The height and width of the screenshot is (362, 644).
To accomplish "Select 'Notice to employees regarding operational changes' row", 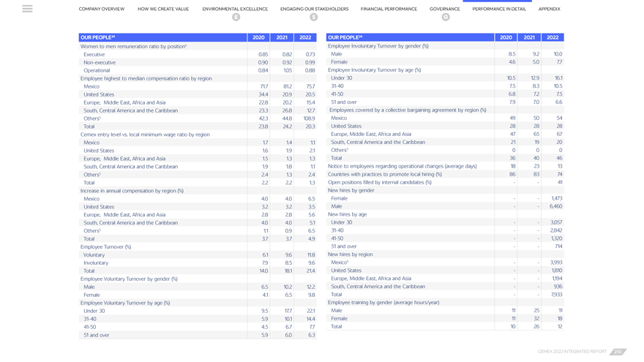I will point(445,166).
